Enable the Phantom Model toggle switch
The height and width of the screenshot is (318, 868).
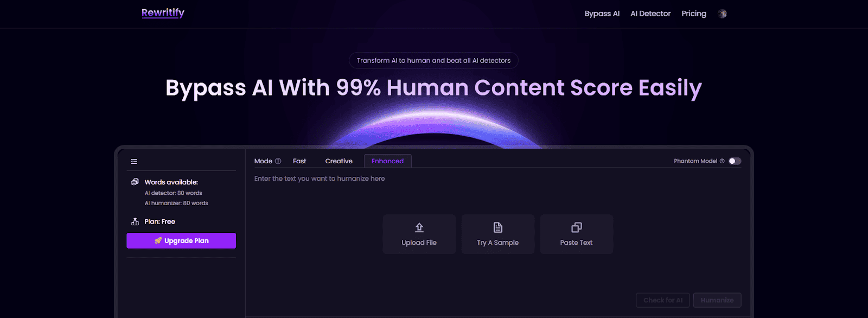[x=735, y=161]
